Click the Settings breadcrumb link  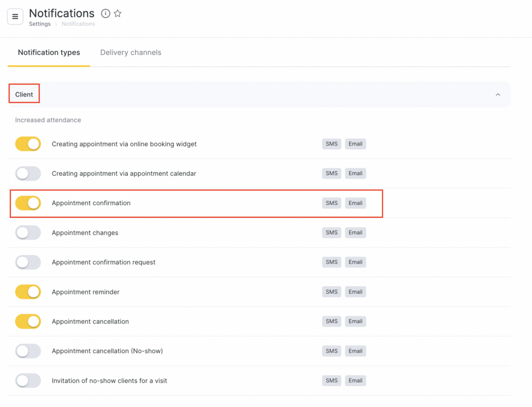[39, 24]
